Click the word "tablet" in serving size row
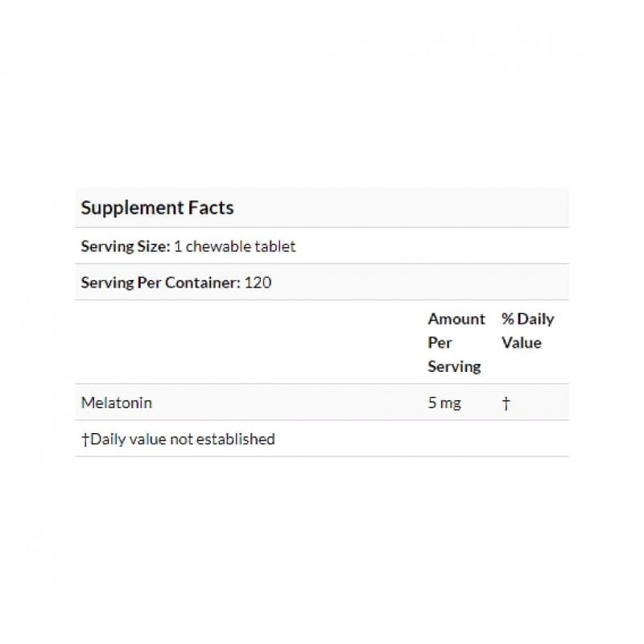 coord(276,246)
